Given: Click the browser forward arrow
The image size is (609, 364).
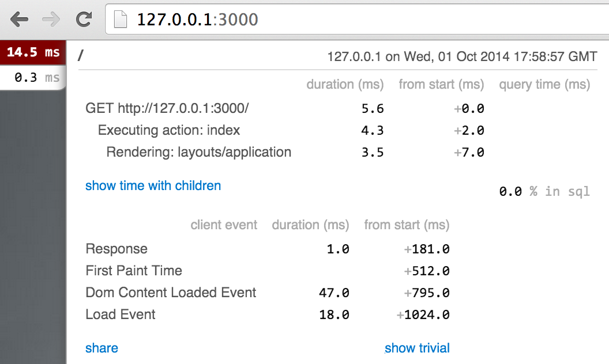Looking at the screenshot, I should (x=51, y=20).
